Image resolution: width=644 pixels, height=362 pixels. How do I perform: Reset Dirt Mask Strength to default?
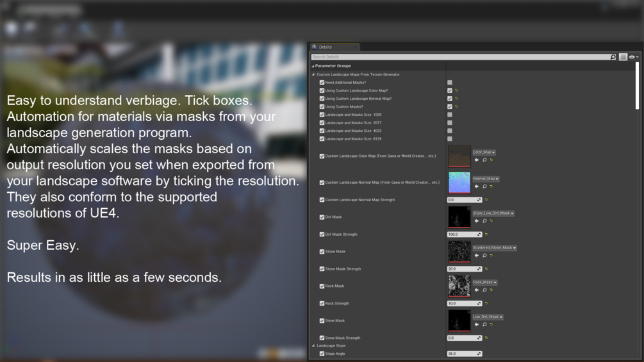click(486, 234)
